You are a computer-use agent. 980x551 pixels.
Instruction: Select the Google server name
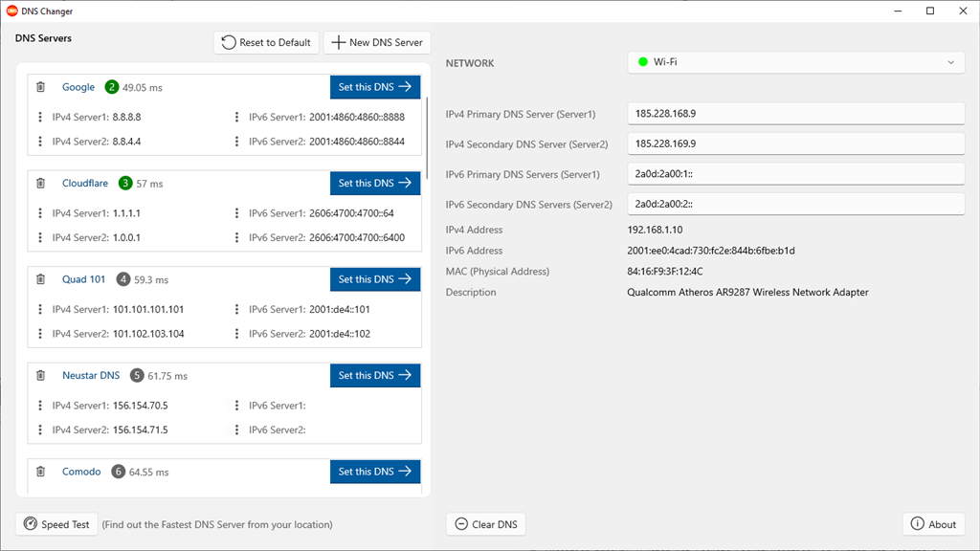click(x=78, y=87)
